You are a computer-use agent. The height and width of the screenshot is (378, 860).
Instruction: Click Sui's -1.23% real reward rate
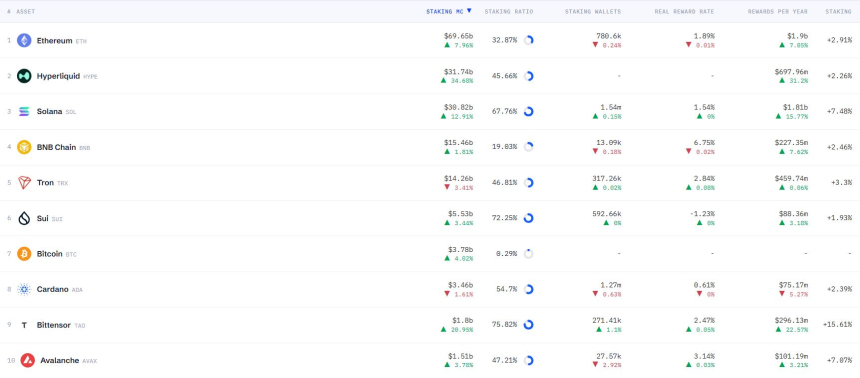point(702,214)
